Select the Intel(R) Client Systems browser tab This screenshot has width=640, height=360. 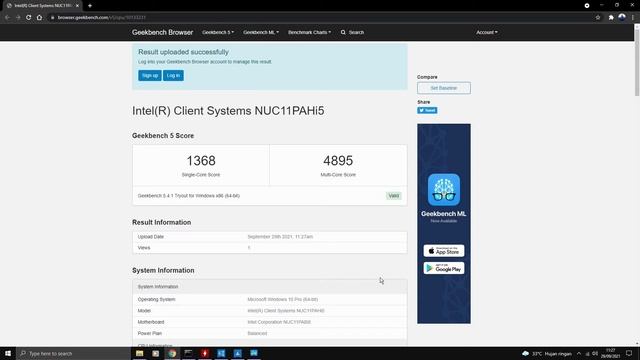coord(42,6)
